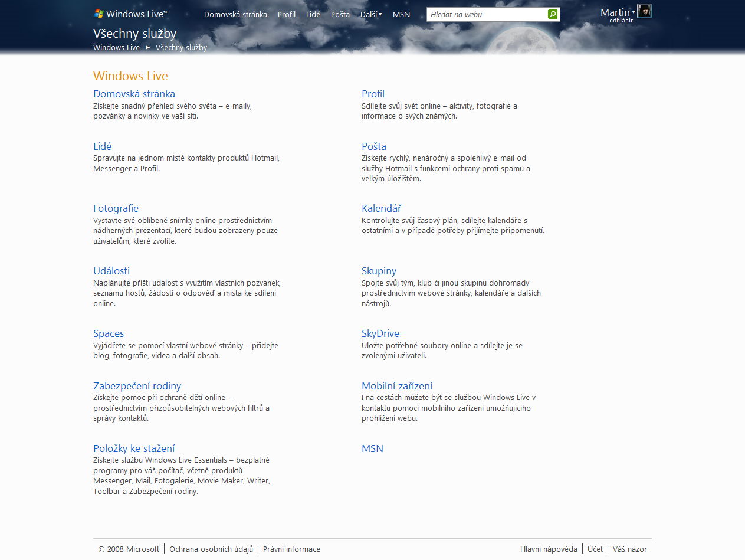Click Hlavní nápověda footer link

click(549, 549)
